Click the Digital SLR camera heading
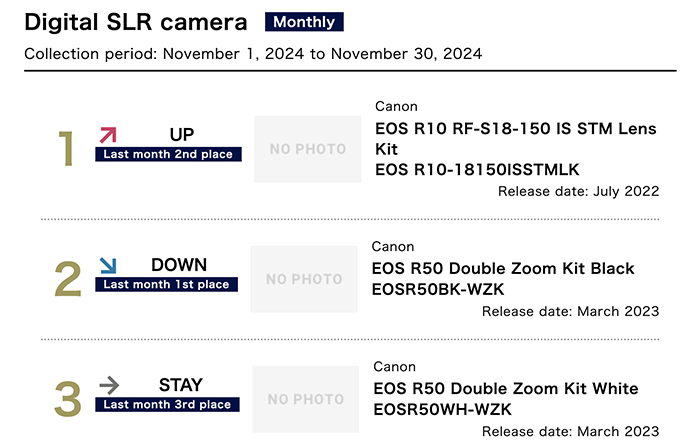Image resolution: width=700 pixels, height=442 pixels. coord(136,22)
